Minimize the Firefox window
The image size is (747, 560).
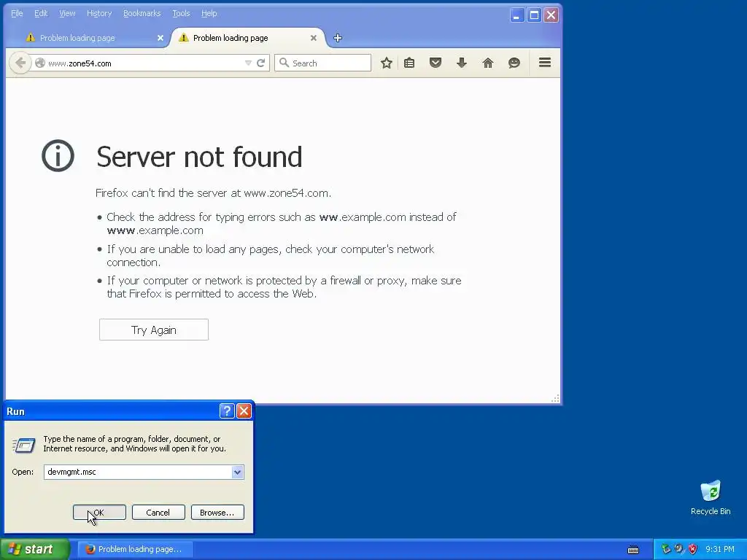click(x=517, y=15)
